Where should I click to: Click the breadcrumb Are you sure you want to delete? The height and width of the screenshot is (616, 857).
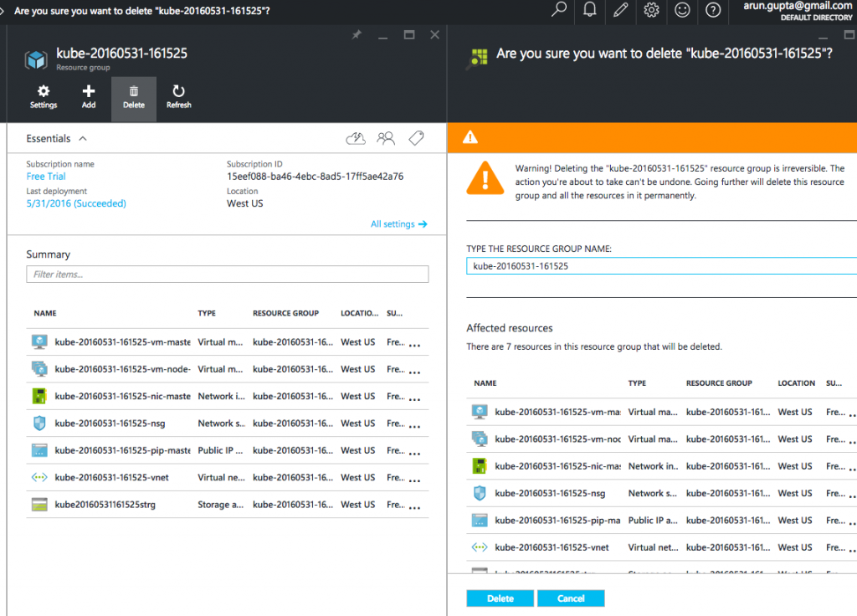click(141, 11)
